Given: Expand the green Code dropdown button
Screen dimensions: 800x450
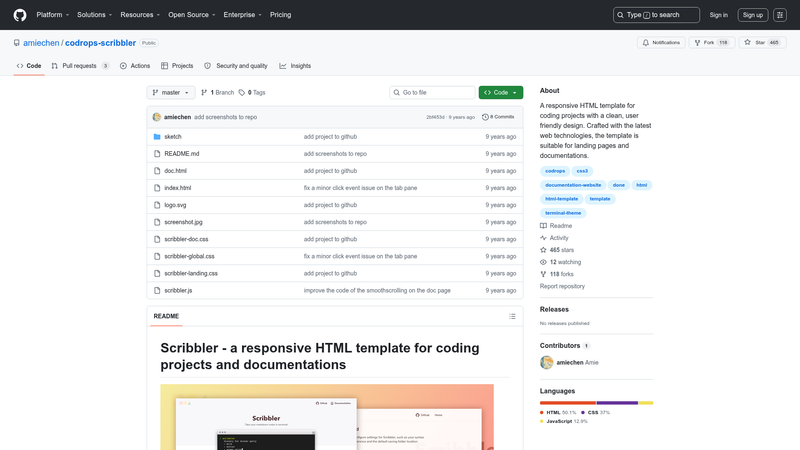Looking at the screenshot, I should (x=501, y=92).
